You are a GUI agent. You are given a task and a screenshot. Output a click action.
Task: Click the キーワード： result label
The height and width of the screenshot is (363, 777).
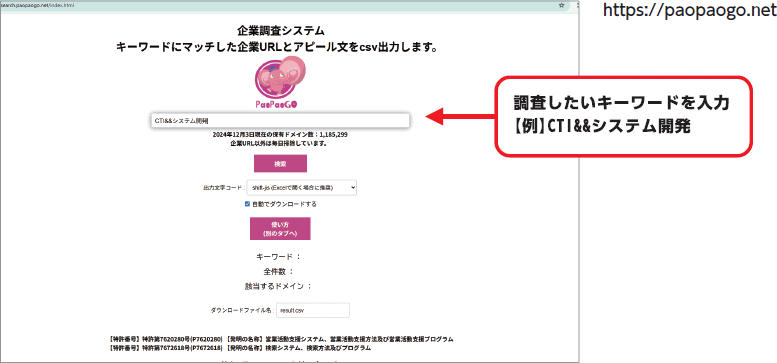278,257
